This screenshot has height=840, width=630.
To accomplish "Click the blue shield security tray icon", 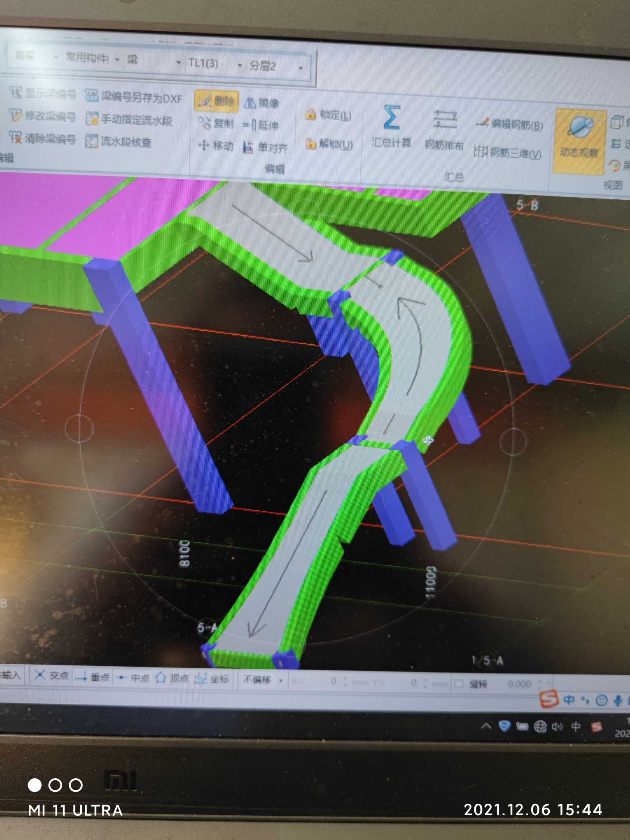I will (504, 726).
